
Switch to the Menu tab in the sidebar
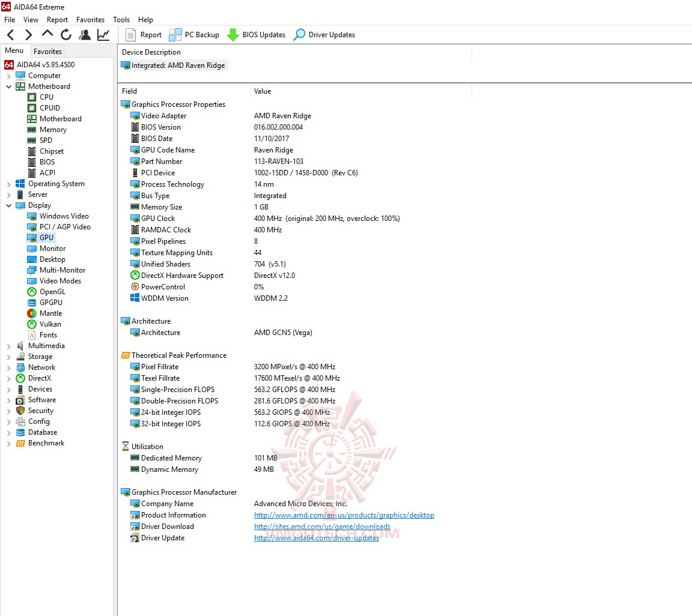click(14, 50)
